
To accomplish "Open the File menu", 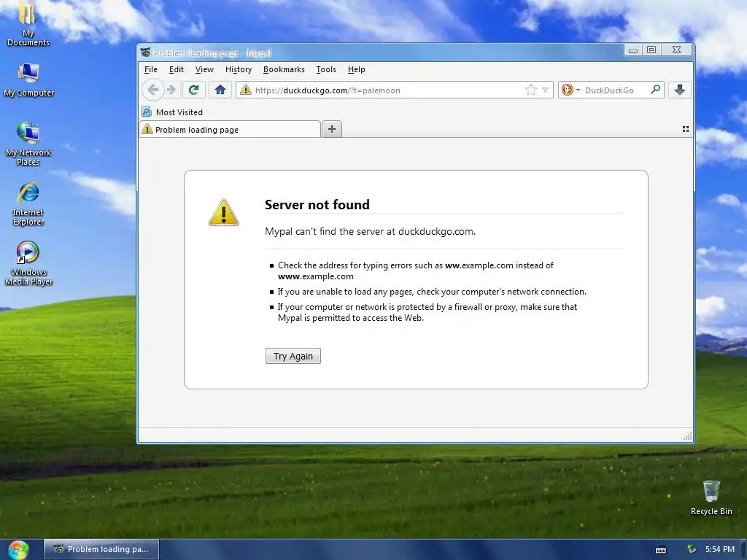I will [x=150, y=69].
